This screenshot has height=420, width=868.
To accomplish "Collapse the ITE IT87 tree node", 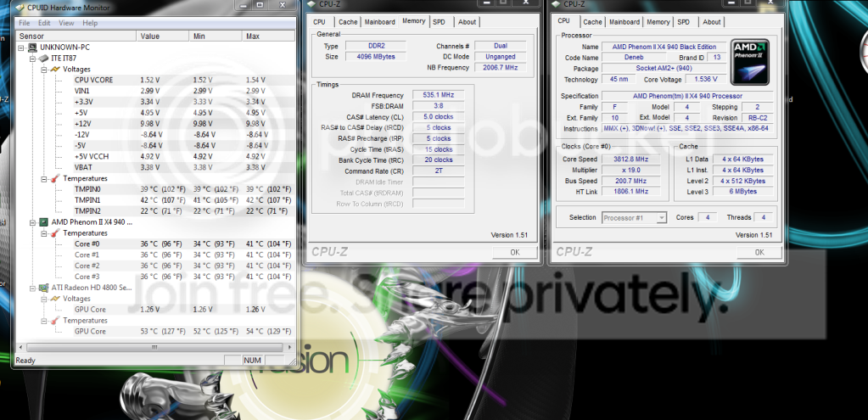I will [32, 59].
